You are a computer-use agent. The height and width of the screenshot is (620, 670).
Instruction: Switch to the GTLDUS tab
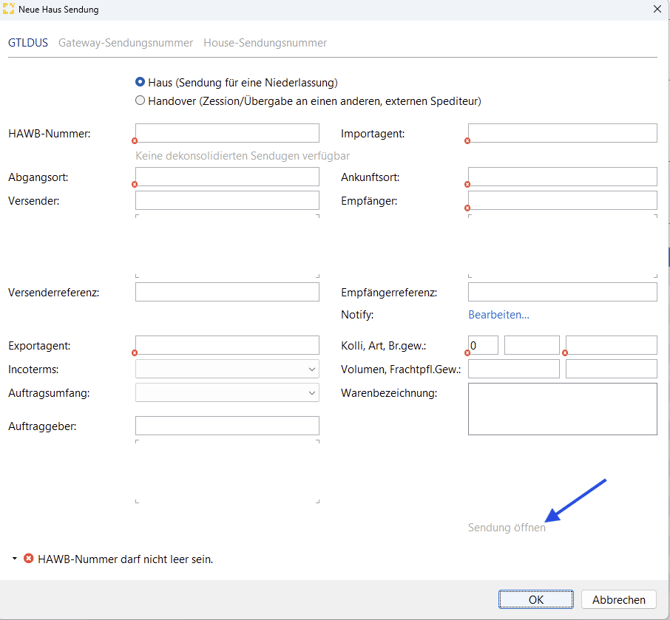[x=28, y=43]
